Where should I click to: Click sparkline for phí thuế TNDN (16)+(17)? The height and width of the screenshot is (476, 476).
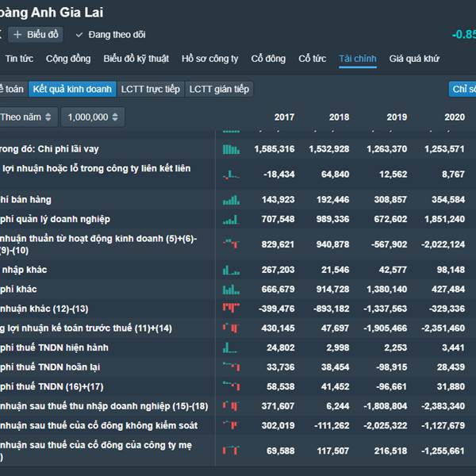pos(232,386)
